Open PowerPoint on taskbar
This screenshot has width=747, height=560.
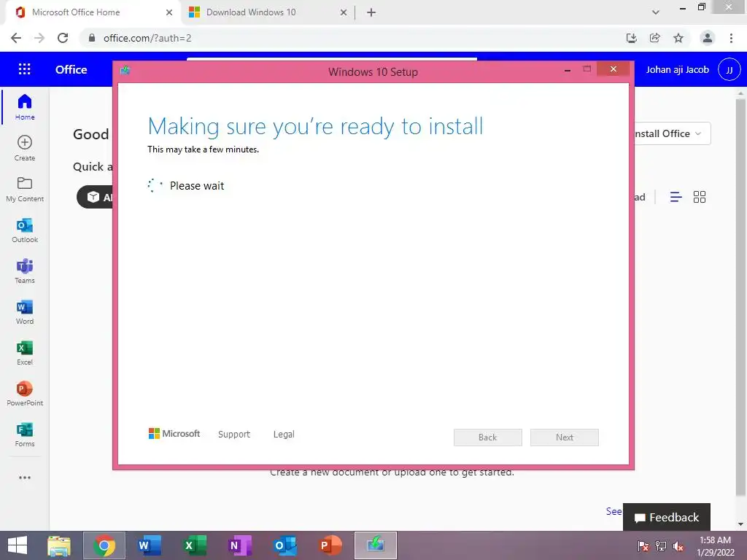tap(330, 545)
